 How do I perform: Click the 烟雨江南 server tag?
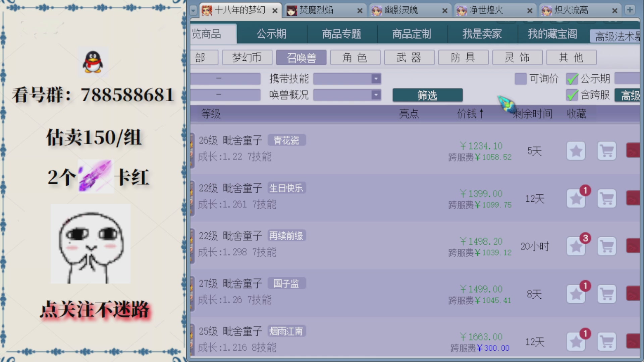pos(286,331)
